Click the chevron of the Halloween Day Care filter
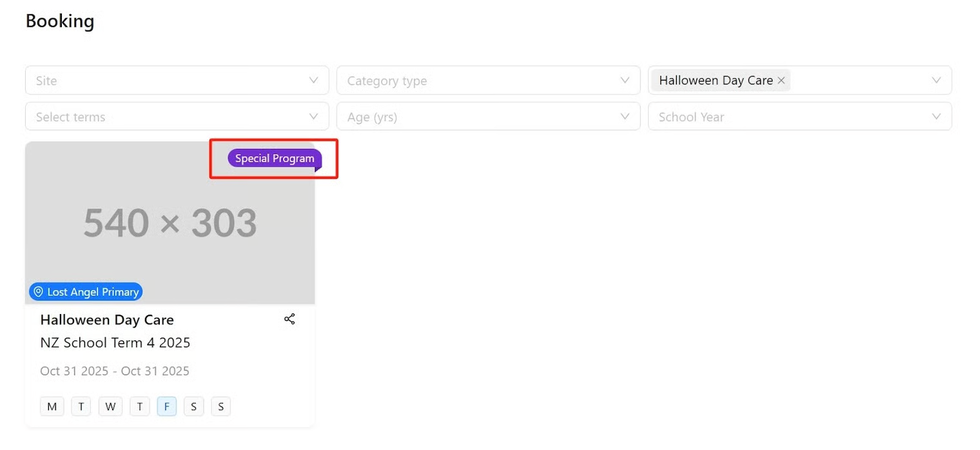 [936, 81]
